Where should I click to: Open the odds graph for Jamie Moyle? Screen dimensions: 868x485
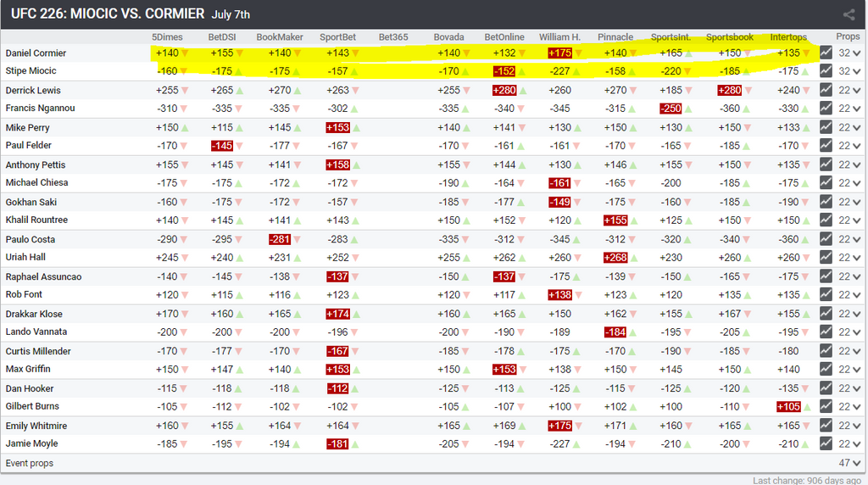(x=826, y=443)
